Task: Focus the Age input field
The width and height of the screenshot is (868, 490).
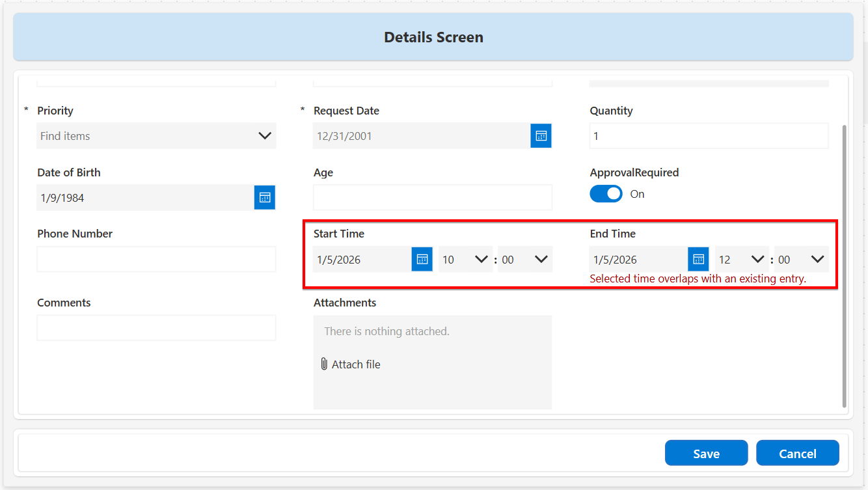Action: point(432,198)
